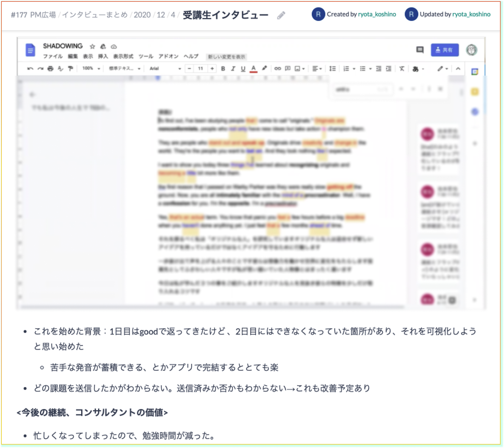This screenshot has width=504, height=448.
Task: Open the PM広場 breadcrumb category
Action: pyautogui.click(x=43, y=15)
